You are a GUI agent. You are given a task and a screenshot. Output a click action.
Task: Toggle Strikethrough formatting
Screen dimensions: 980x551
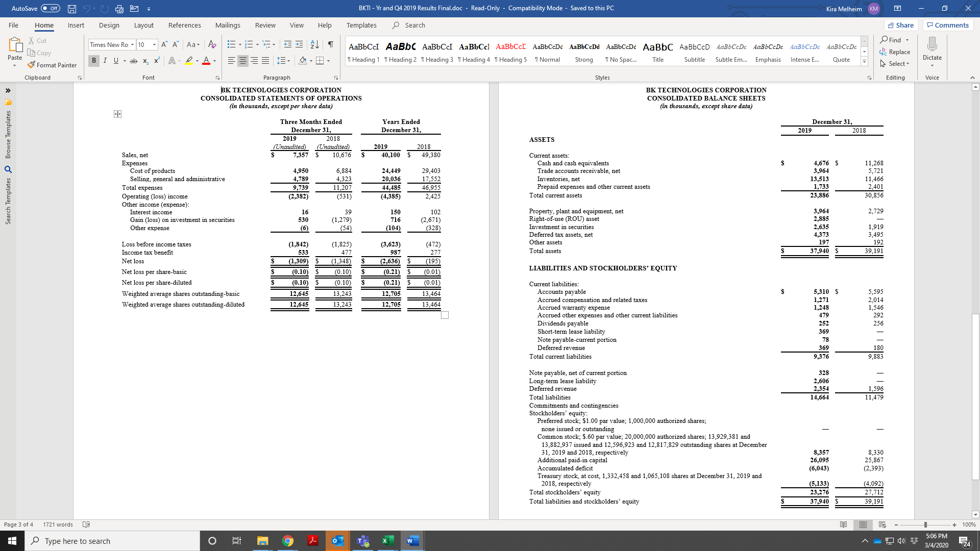pos(134,61)
